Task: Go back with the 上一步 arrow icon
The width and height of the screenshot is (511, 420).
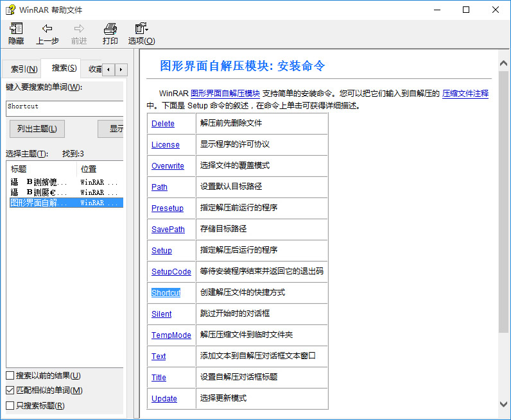Action: coord(48,29)
